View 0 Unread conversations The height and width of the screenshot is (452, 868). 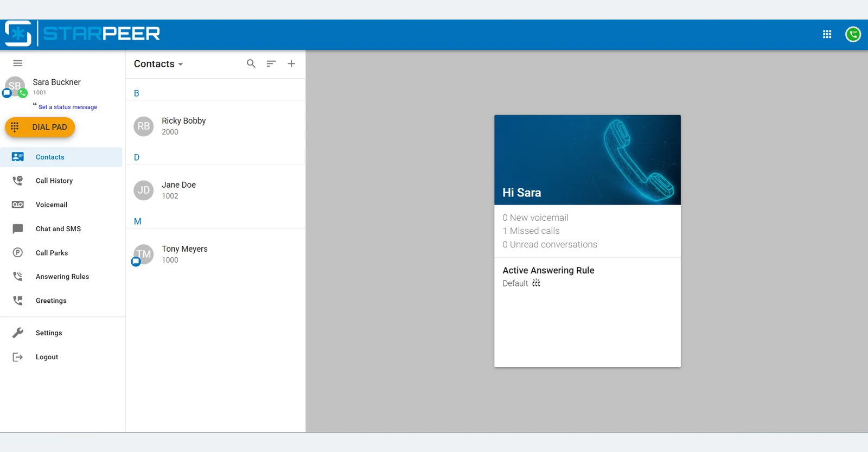(x=550, y=244)
